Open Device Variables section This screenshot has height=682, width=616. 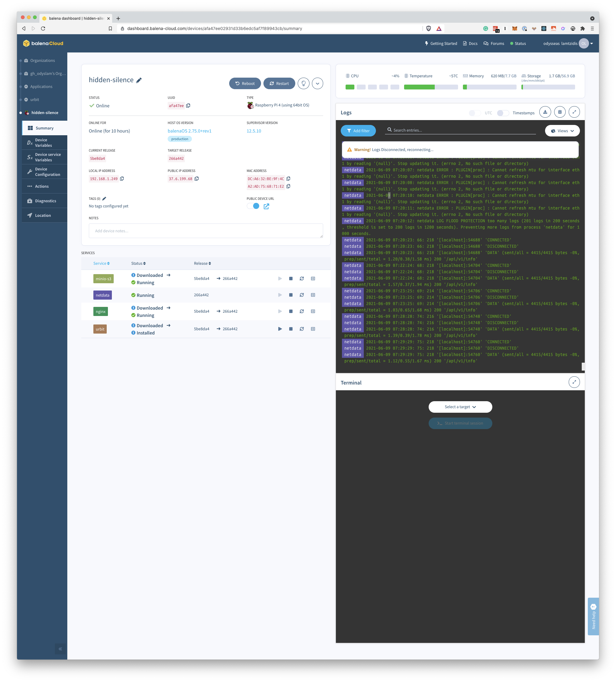click(45, 143)
